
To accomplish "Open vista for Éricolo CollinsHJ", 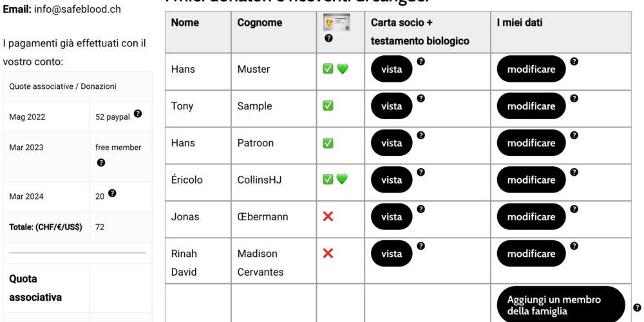I will pos(392,180).
